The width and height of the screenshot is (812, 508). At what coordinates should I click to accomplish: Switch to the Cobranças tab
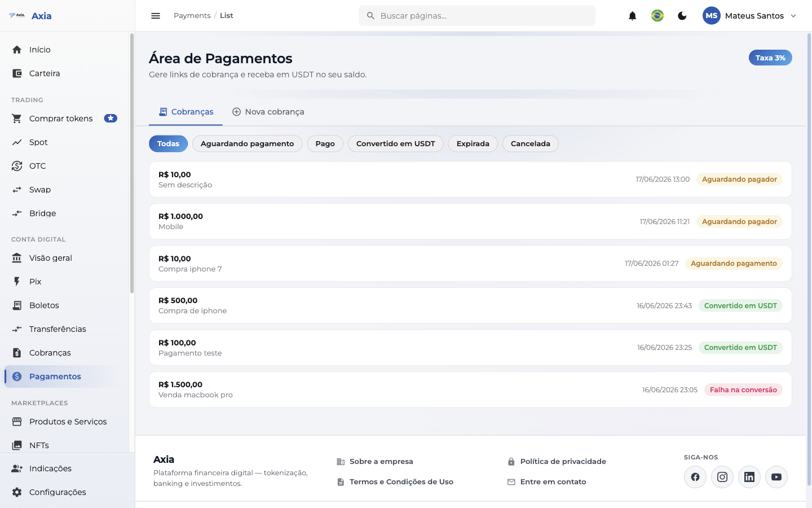point(186,112)
